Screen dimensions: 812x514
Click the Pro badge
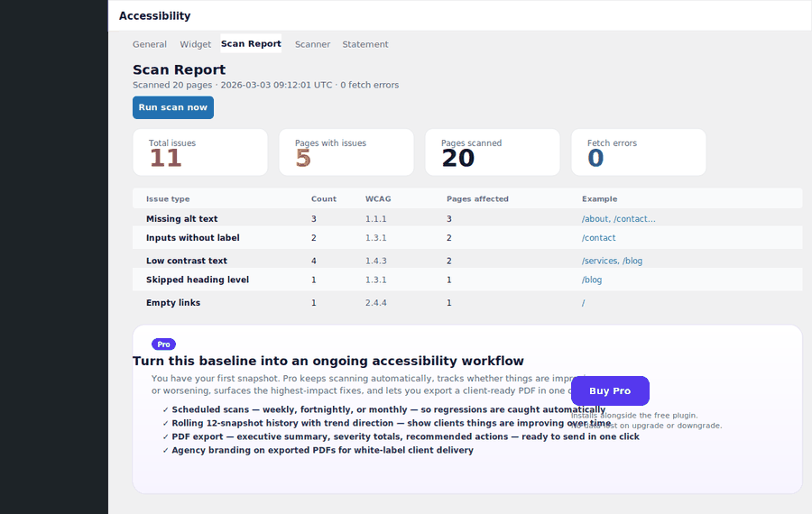coord(163,344)
